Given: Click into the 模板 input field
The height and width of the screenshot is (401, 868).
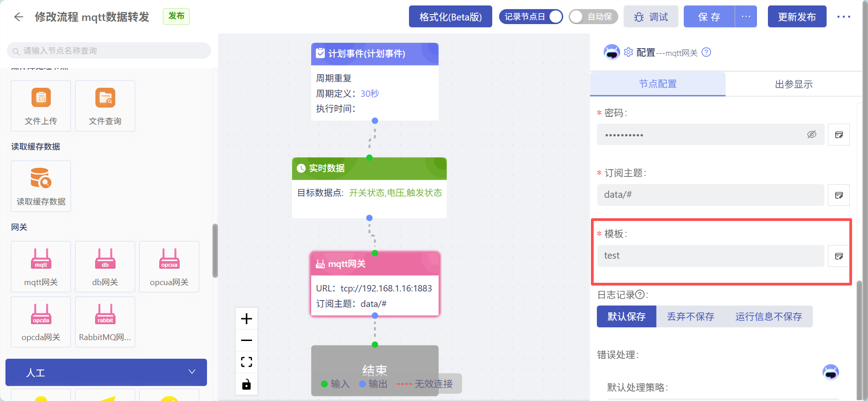Looking at the screenshot, I should point(711,256).
